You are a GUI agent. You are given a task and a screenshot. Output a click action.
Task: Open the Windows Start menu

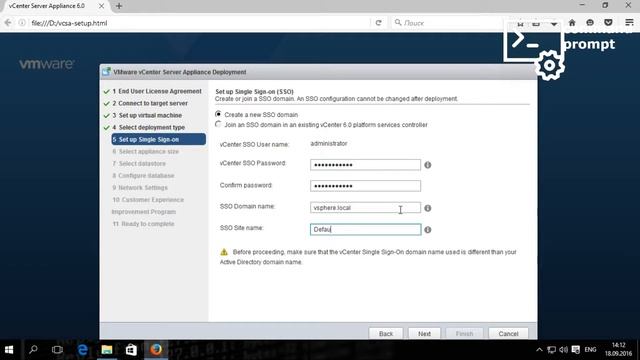[9, 350]
